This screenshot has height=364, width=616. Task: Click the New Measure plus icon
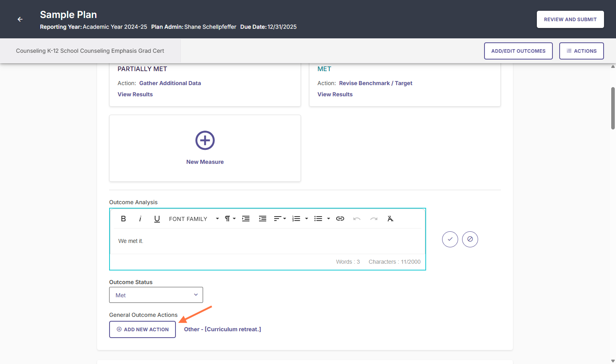[x=205, y=140]
